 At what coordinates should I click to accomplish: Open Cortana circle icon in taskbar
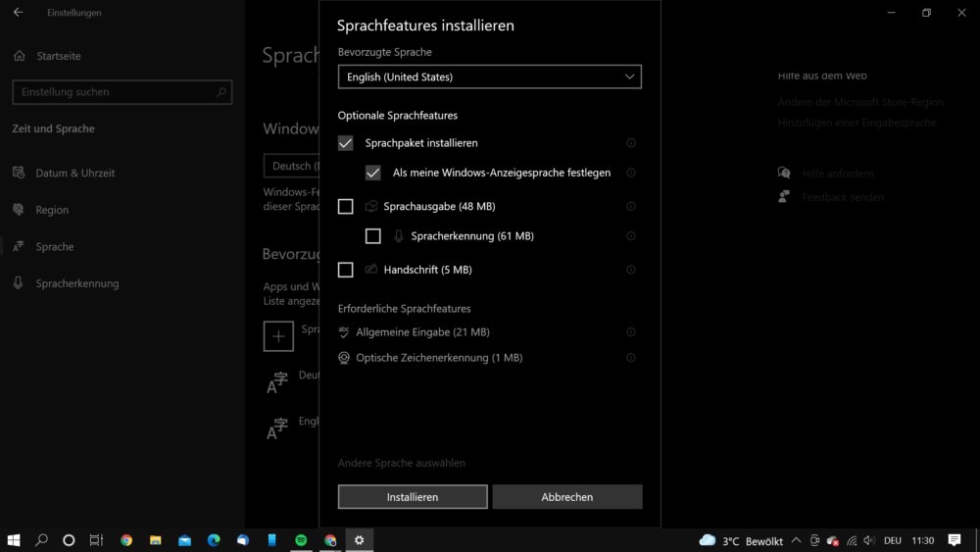(69, 540)
